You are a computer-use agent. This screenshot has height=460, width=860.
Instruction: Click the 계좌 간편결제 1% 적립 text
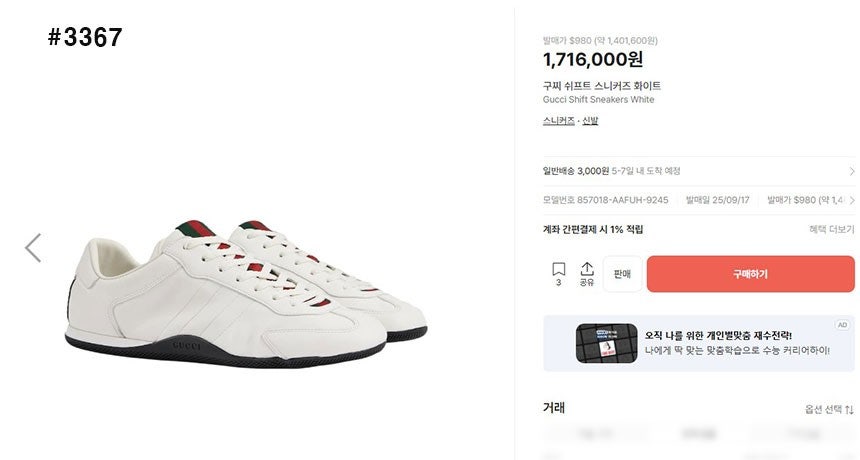coord(593,229)
